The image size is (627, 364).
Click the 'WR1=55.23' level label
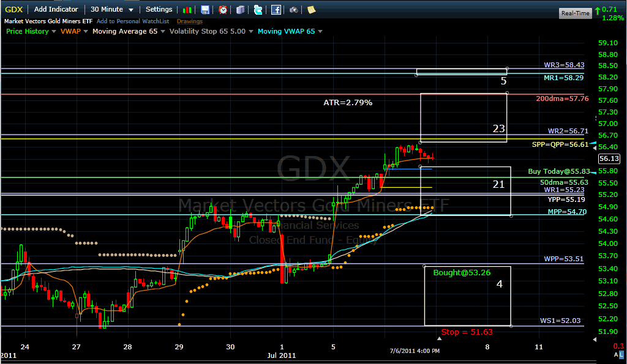[x=564, y=190]
